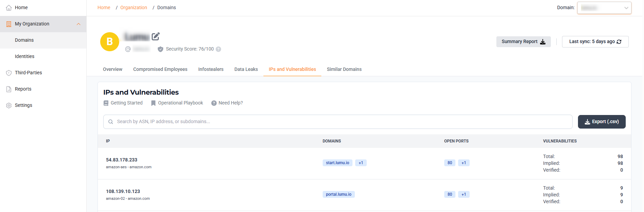Switch to the Similar Domains tab
644x212 pixels.
pos(344,69)
